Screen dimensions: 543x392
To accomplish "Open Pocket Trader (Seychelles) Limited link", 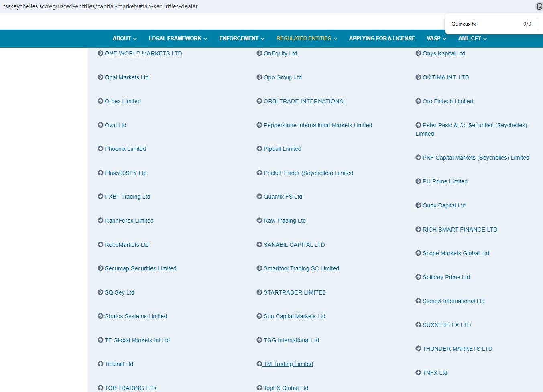I will 308,173.
